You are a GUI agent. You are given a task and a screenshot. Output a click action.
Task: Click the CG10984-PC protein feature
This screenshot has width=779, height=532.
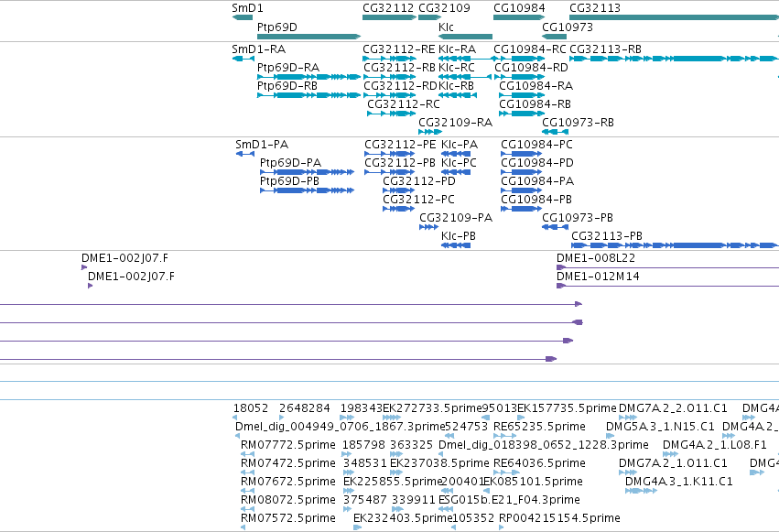[521, 154]
